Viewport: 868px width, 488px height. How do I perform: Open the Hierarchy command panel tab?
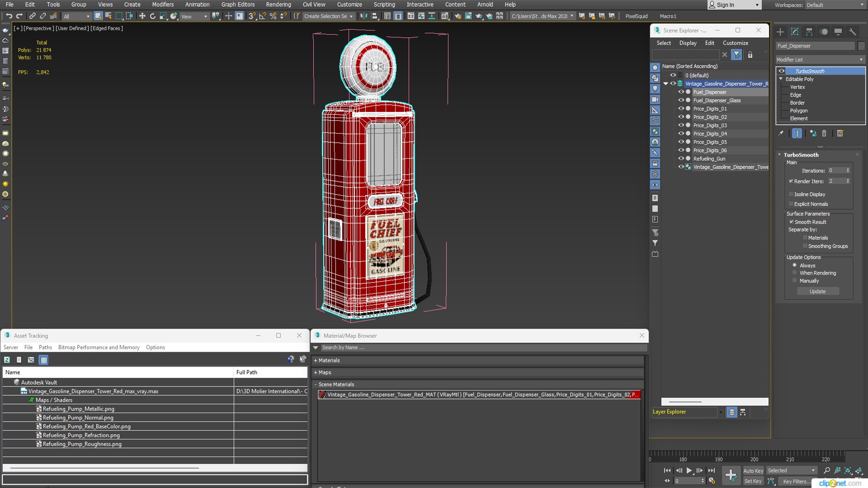pyautogui.click(x=809, y=32)
